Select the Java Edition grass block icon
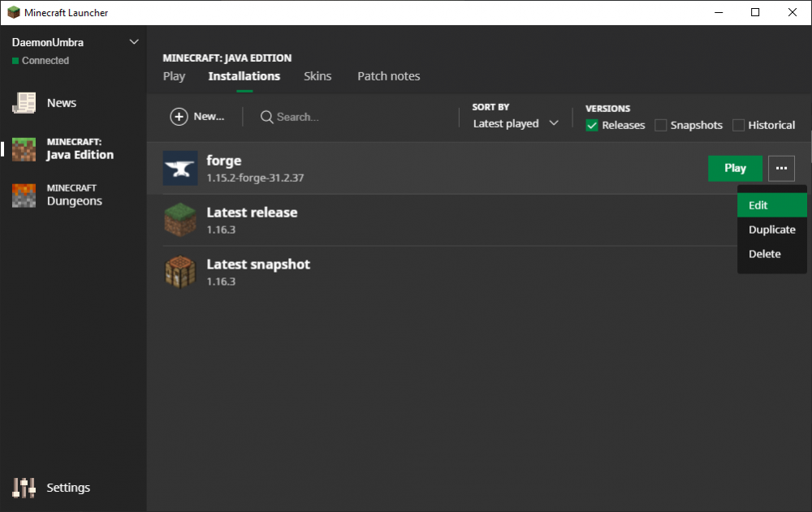This screenshot has height=512, width=812. click(24, 148)
